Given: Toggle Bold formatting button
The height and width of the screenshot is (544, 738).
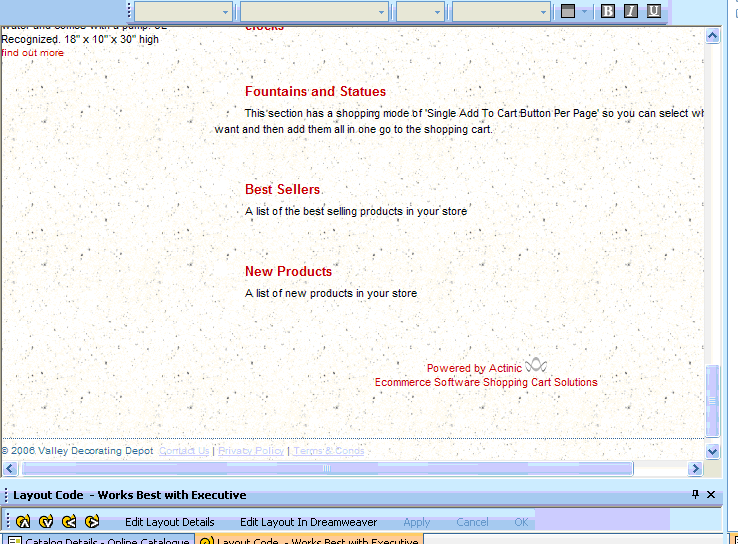Looking at the screenshot, I should point(608,11).
